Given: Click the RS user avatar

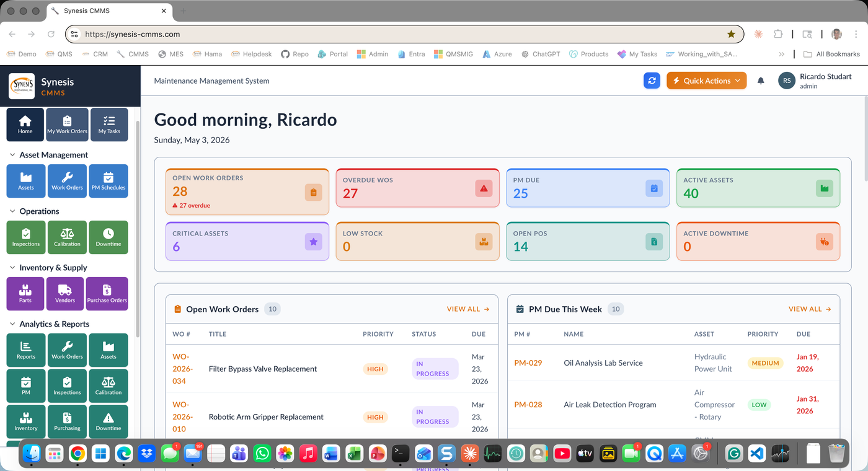Looking at the screenshot, I should point(787,81).
